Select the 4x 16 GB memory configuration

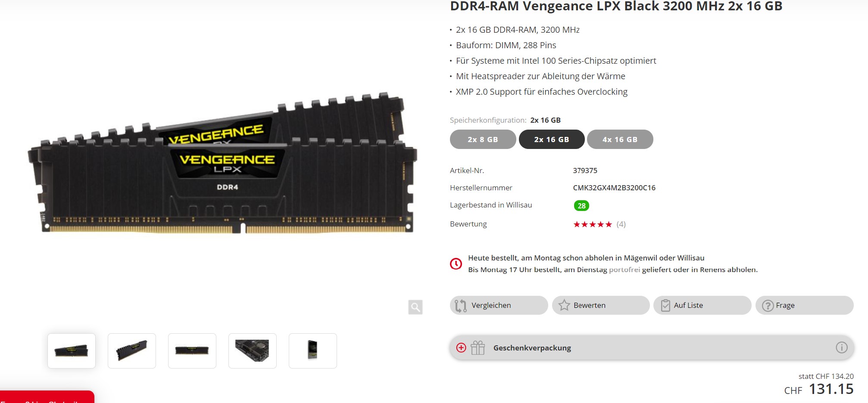(x=620, y=139)
